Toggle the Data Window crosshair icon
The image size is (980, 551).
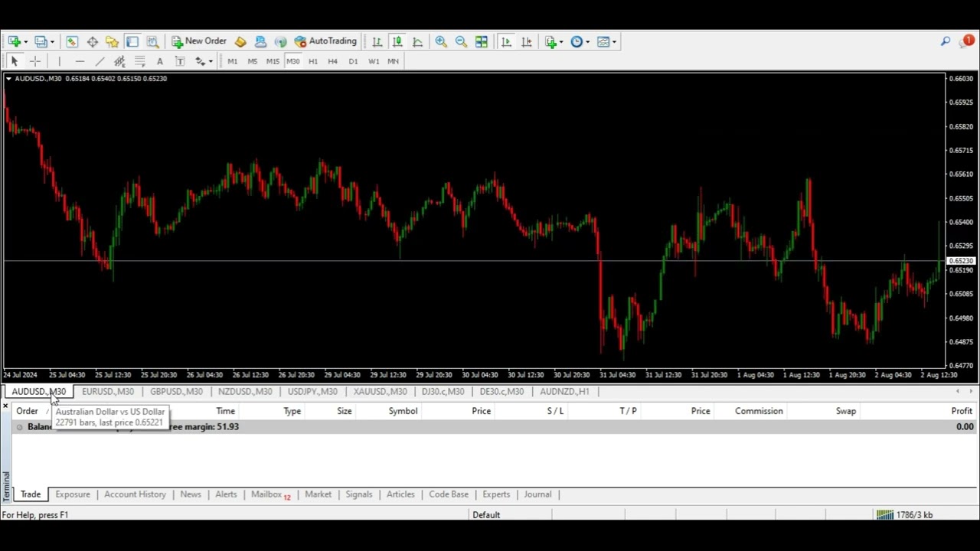point(92,41)
